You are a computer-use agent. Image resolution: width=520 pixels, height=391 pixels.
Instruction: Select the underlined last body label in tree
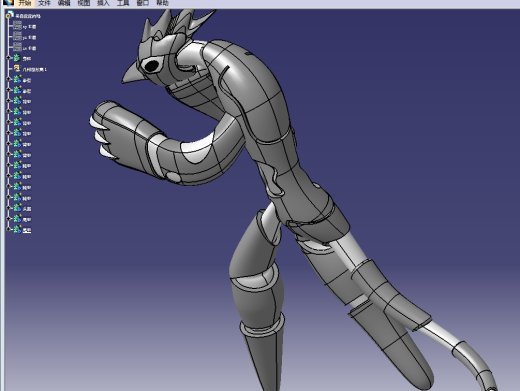27,230
